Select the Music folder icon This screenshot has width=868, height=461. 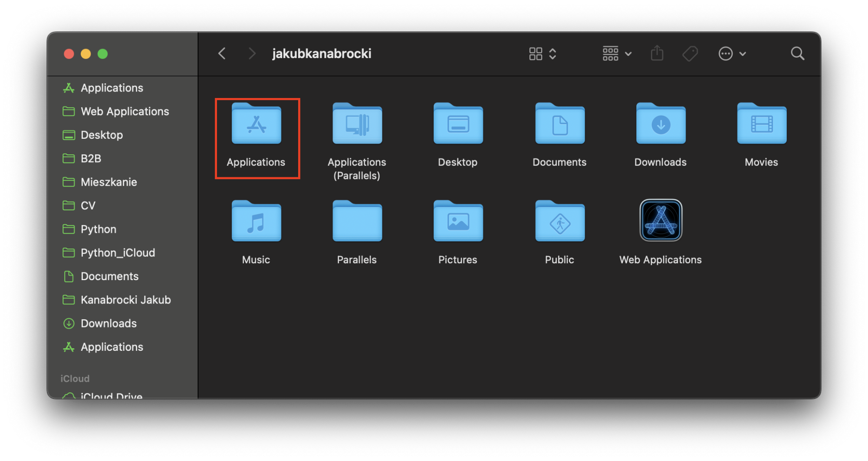coord(256,221)
